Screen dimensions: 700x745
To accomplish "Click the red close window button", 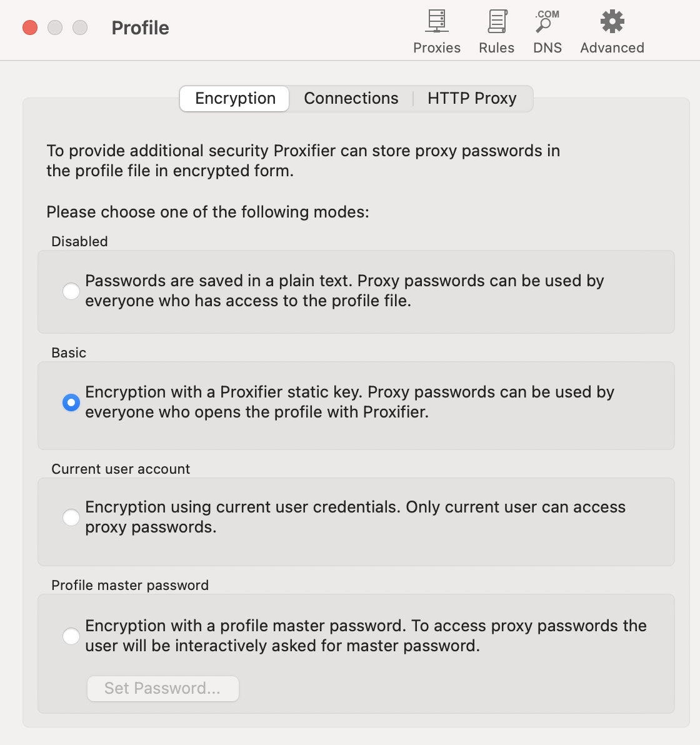I will click(30, 27).
